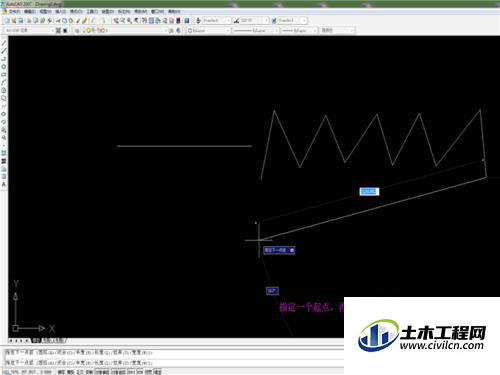Open the DesignCenter icon
Screen dimensions: 500x375
(x=151, y=21)
